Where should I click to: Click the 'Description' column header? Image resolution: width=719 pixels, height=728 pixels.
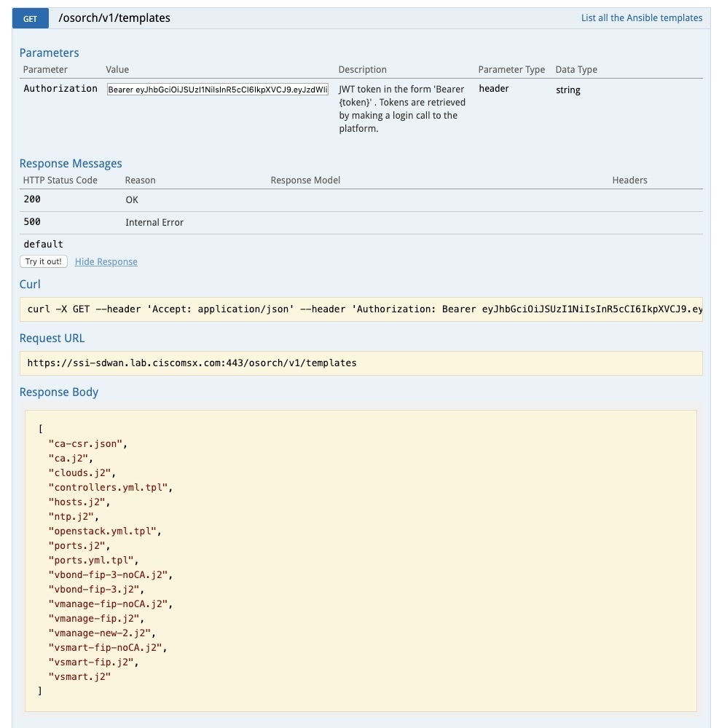[362, 70]
